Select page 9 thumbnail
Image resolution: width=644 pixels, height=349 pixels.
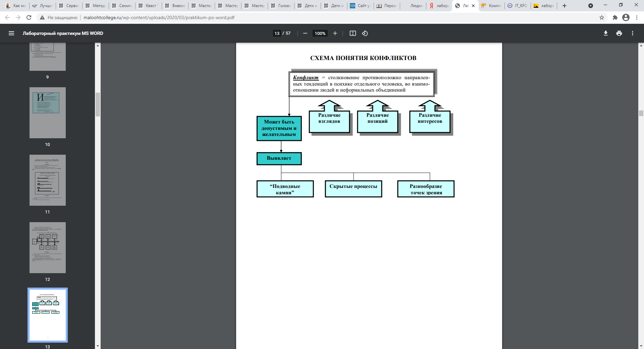pyautogui.click(x=48, y=56)
